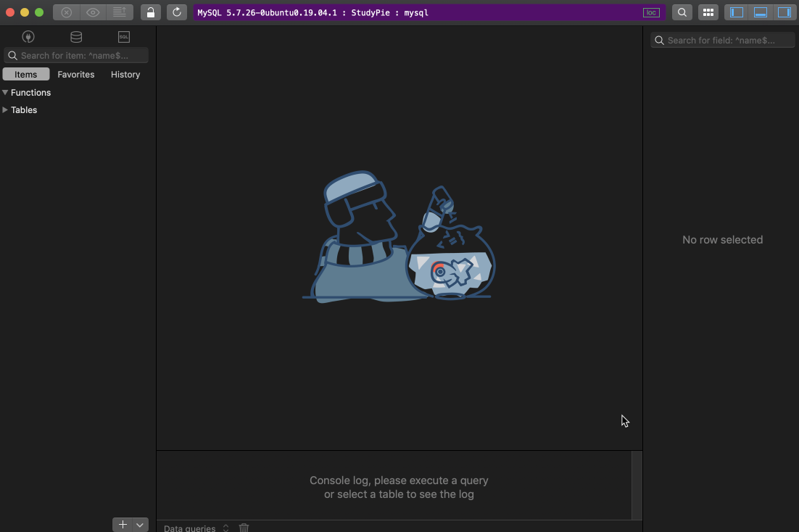
Task: Click the eye icon in the top toolbar
Action: [x=93, y=12]
